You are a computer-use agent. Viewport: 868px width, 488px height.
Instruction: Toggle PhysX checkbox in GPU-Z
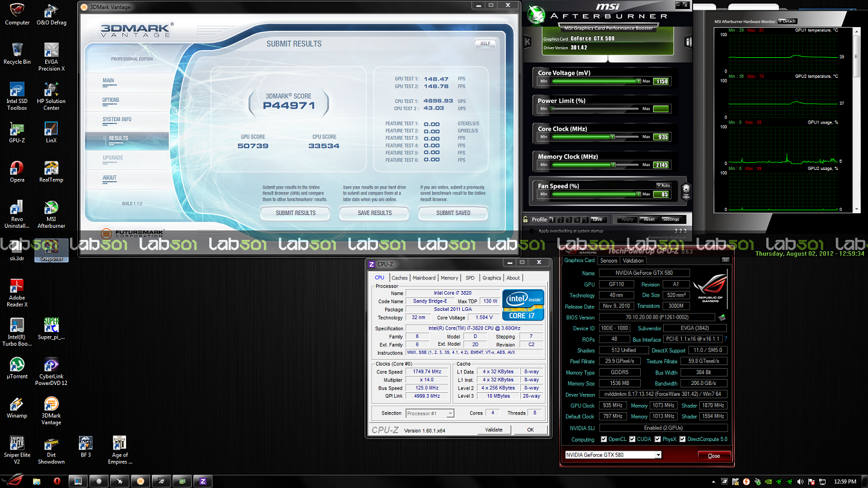pyautogui.click(x=658, y=439)
